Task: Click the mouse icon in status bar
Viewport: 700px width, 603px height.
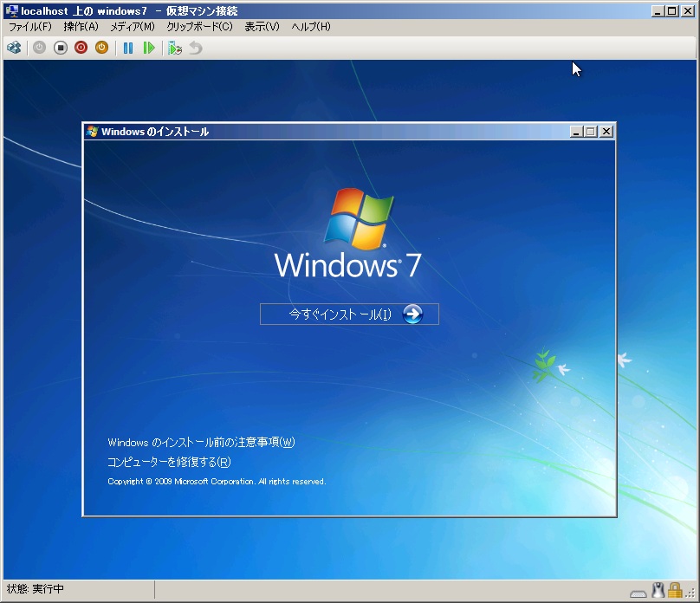Action: [658, 590]
